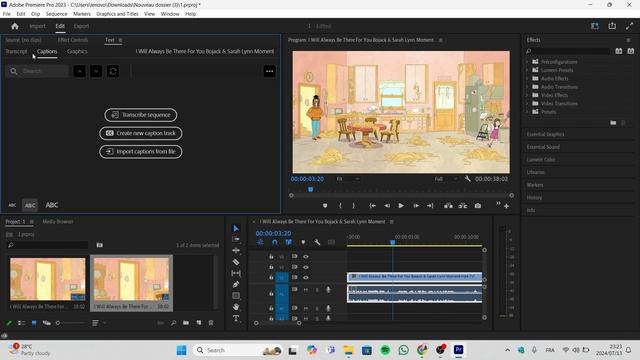
Task: Open the Sequence menu
Action: point(56,14)
